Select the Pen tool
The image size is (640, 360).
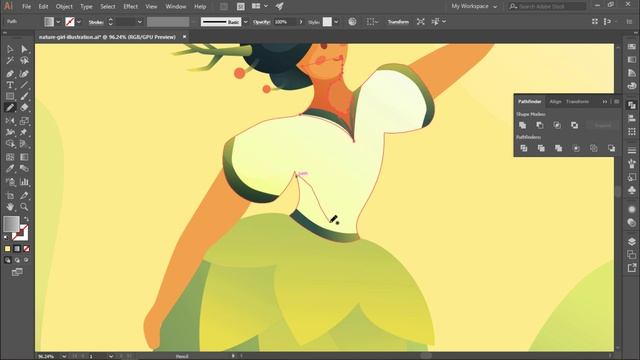pyautogui.click(x=10, y=74)
